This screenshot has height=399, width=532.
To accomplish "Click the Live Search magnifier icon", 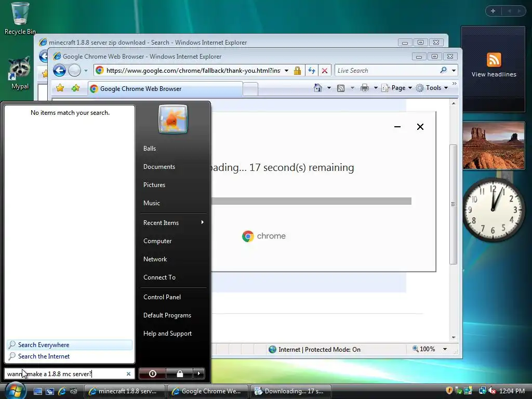I will pyautogui.click(x=444, y=70).
